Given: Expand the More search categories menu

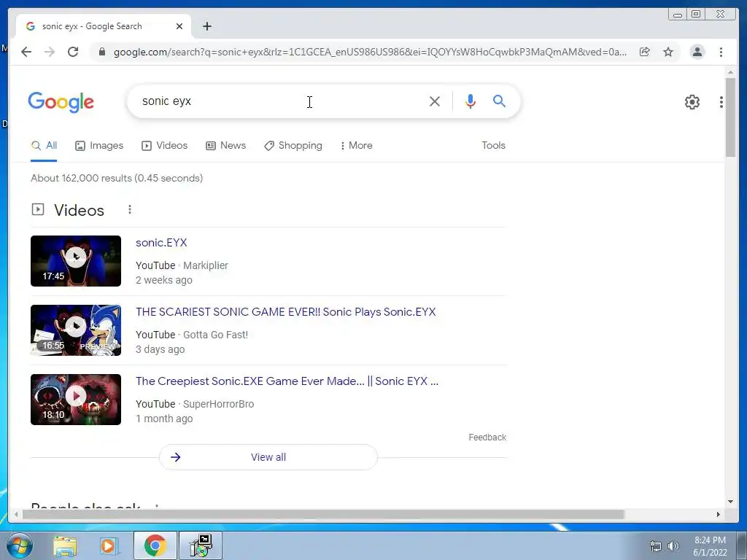Looking at the screenshot, I should [x=356, y=146].
